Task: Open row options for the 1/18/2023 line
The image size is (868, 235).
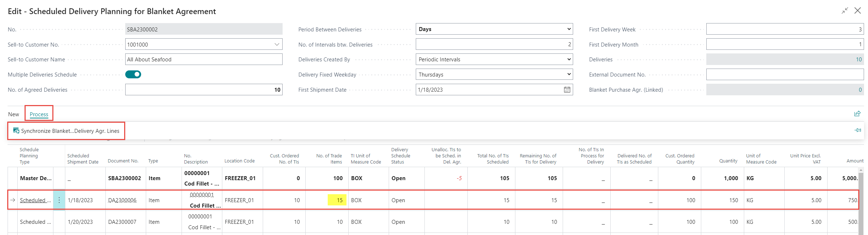Action: [x=59, y=200]
